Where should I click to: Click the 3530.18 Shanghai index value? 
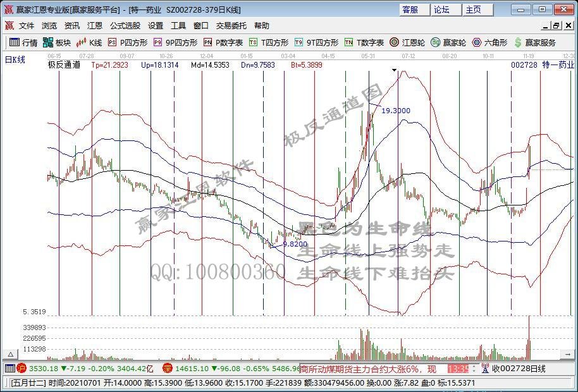(44, 369)
